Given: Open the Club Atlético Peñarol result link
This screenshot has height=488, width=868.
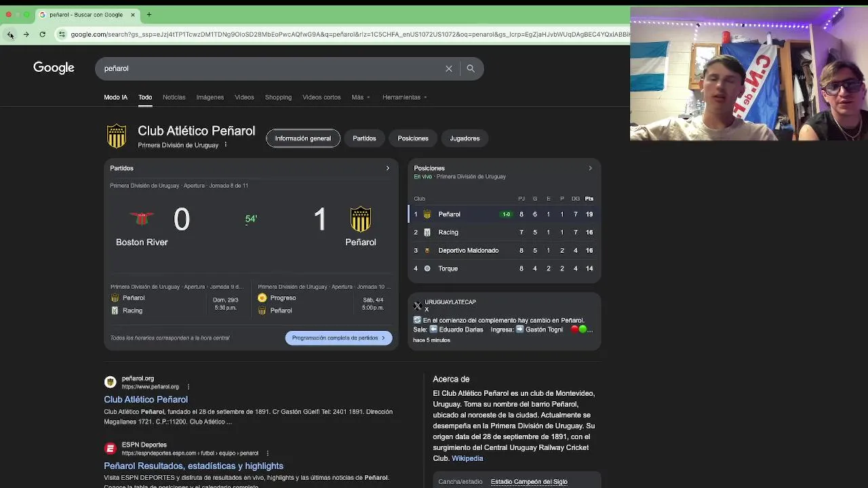Looking at the screenshot, I should pos(146,399).
